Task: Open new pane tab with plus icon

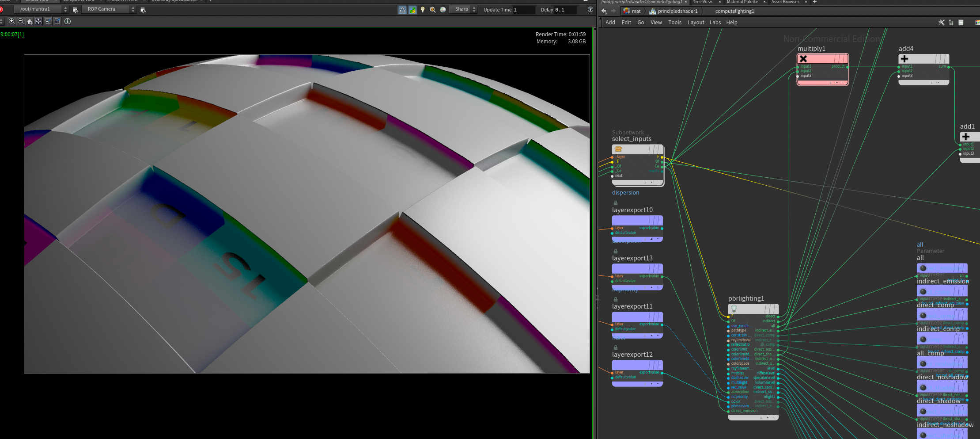Action: [x=815, y=2]
